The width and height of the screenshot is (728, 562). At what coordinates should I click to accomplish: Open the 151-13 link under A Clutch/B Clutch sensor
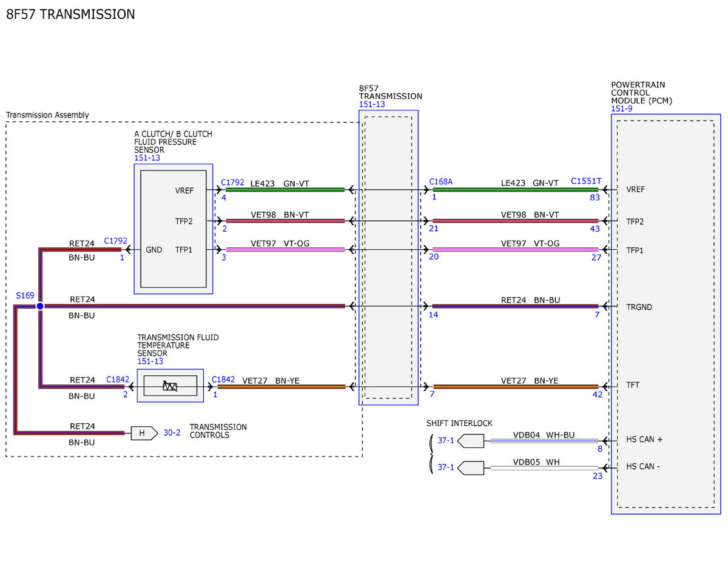point(147,158)
